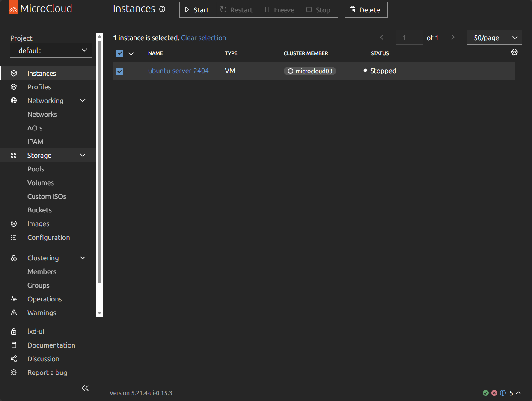
Task: Open Configuration in the sidebar
Action: [x=48, y=237]
